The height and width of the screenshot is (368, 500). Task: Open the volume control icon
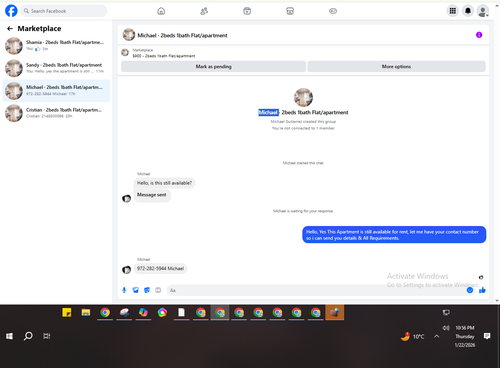pos(446,328)
